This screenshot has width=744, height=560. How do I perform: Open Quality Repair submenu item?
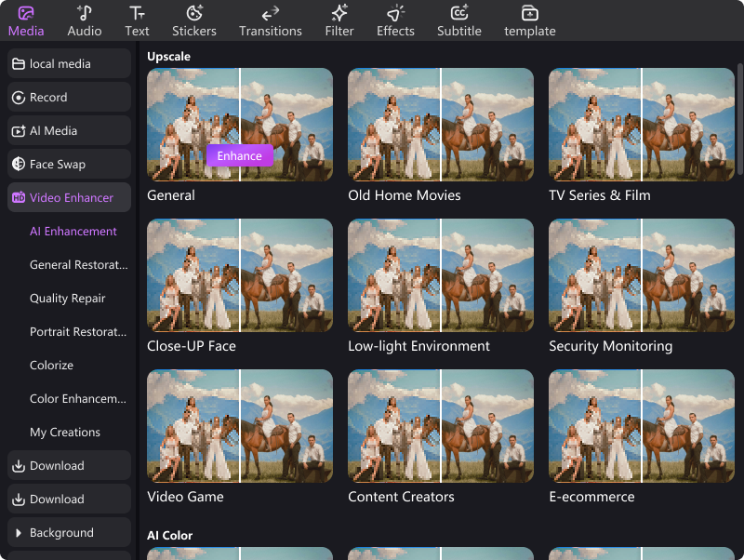click(x=67, y=298)
